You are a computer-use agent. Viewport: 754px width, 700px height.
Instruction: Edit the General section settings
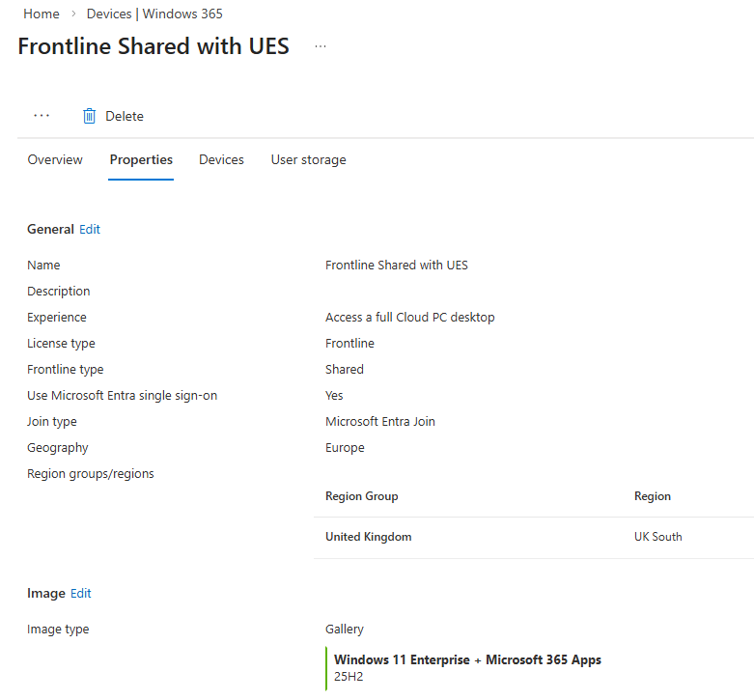(x=90, y=229)
